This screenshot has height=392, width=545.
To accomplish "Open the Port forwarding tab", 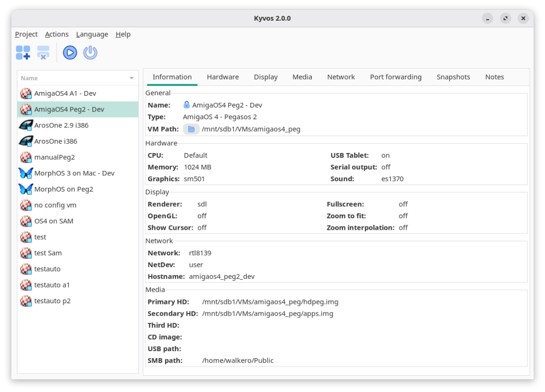I will tap(395, 77).
